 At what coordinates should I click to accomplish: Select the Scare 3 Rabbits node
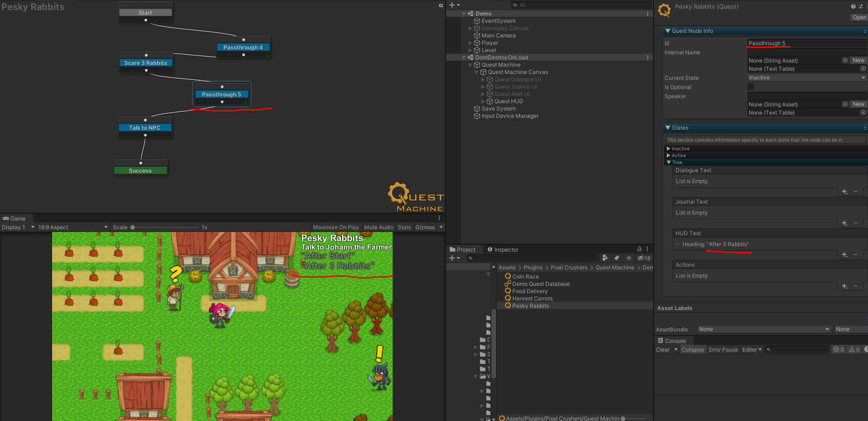pyautogui.click(x=146, y=63)
